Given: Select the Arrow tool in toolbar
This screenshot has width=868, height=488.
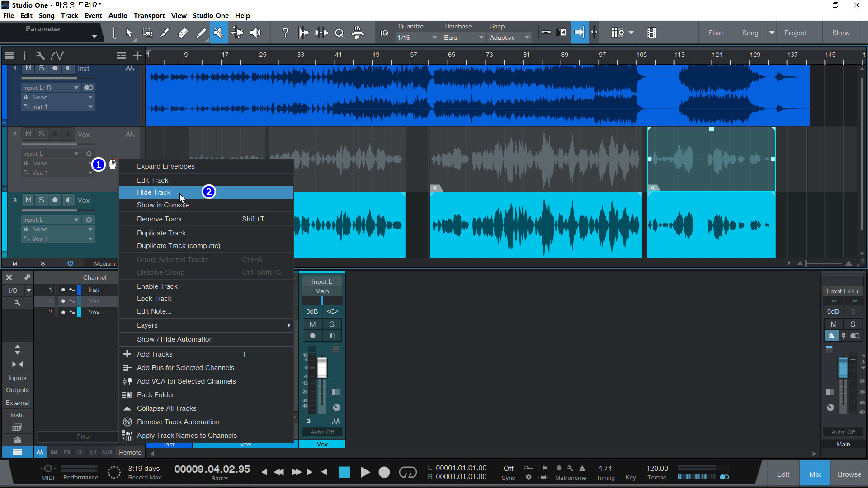Looking at the screenshot, I should [129, 33].
